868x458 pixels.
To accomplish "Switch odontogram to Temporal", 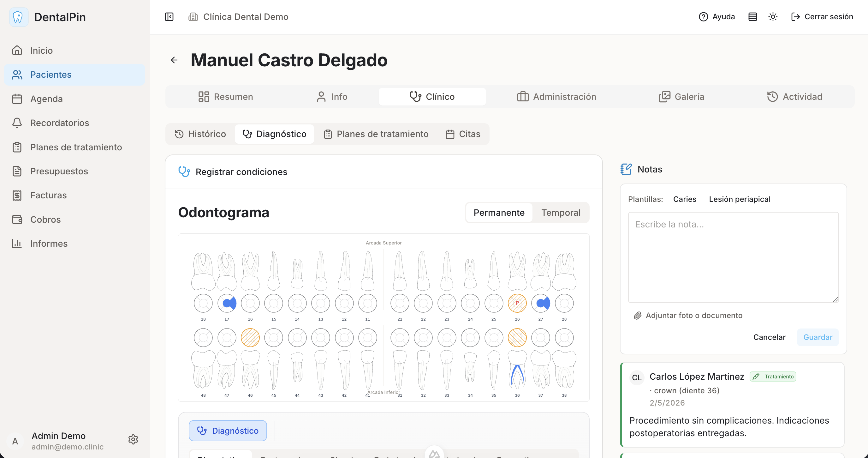I will 561,213.
